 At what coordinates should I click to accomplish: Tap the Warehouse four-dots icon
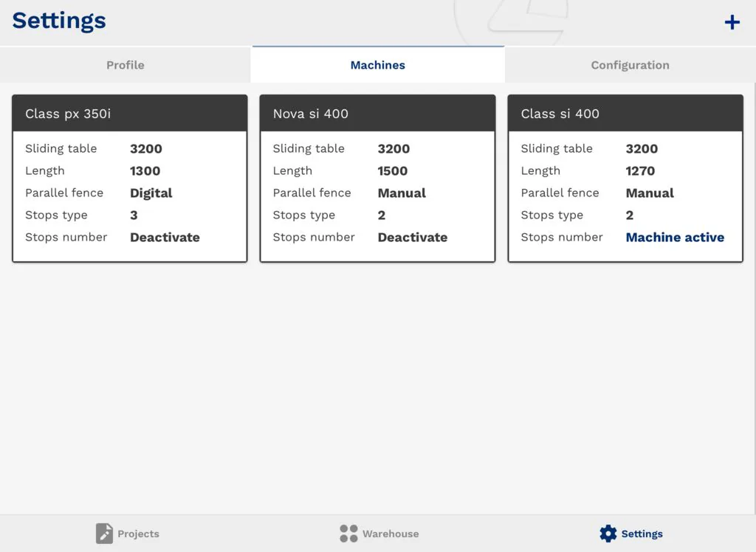[x=348, y=534]
